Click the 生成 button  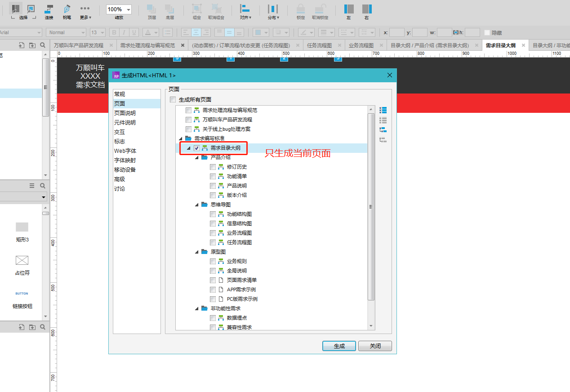(339, 346)
